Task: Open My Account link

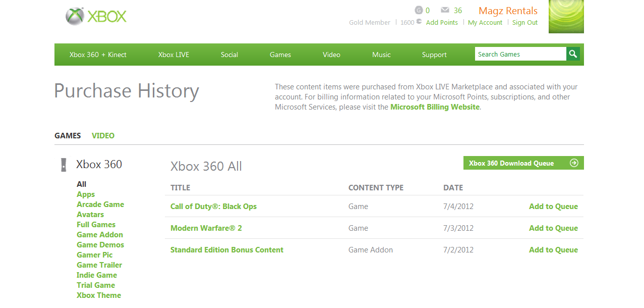Action: tap(485, 22)
